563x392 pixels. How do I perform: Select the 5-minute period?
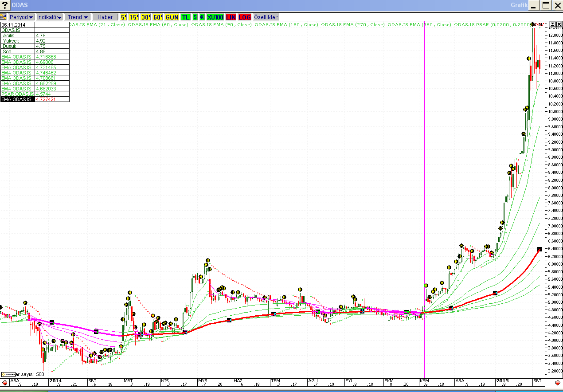click(x=123, y=17)
